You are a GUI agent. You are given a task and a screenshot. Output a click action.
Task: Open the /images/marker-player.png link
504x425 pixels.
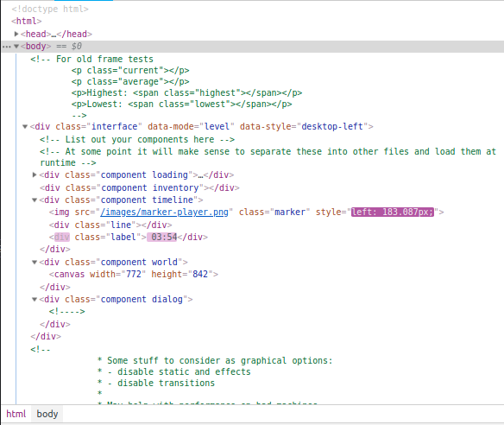pyautogui.click(x=164, y=212)
